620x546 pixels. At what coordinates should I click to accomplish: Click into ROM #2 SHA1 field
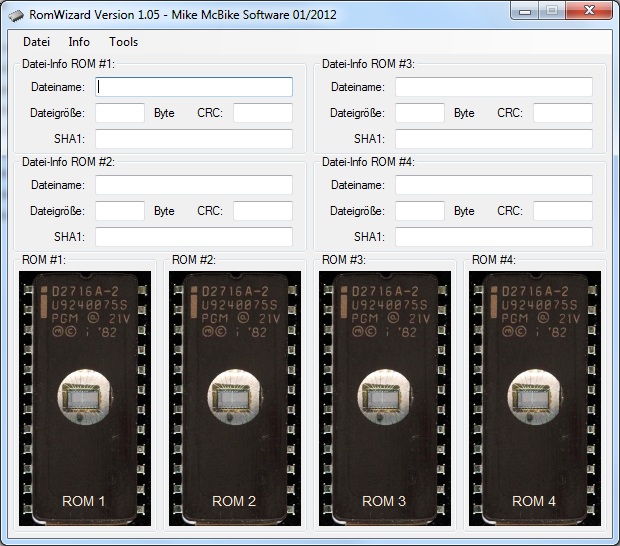tap(194, 237)
